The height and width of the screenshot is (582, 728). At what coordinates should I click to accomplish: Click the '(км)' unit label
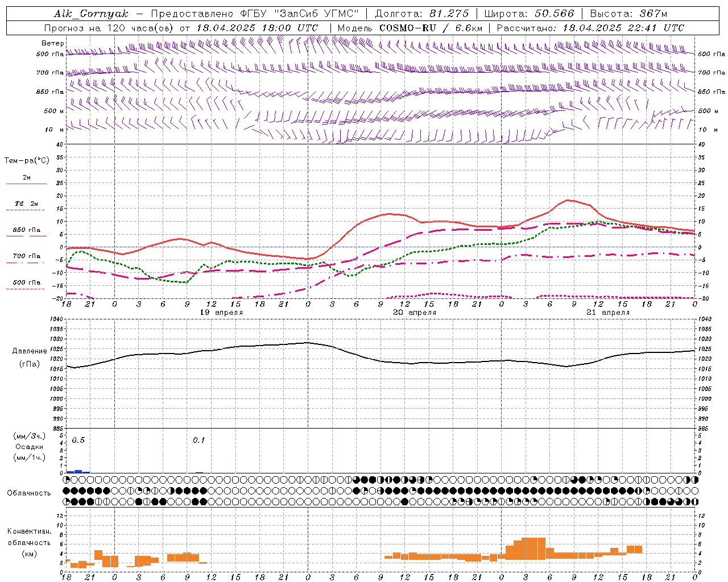click(30, 554)
